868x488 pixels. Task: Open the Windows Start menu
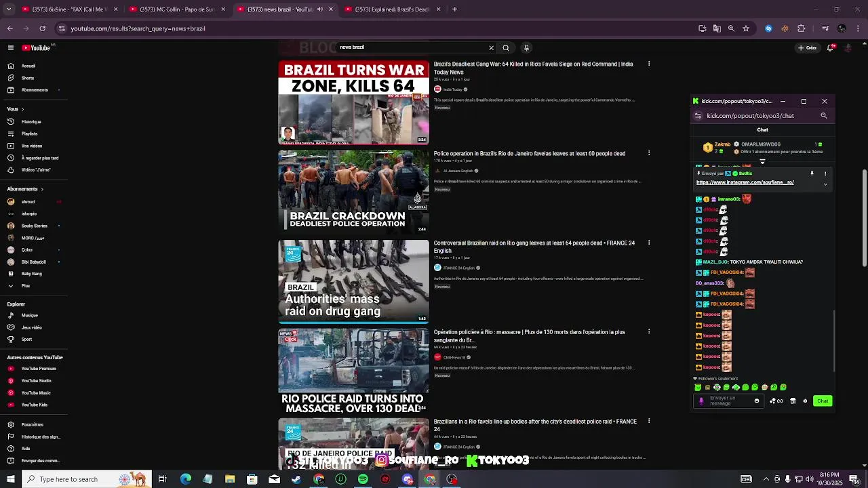pos(10,479)
